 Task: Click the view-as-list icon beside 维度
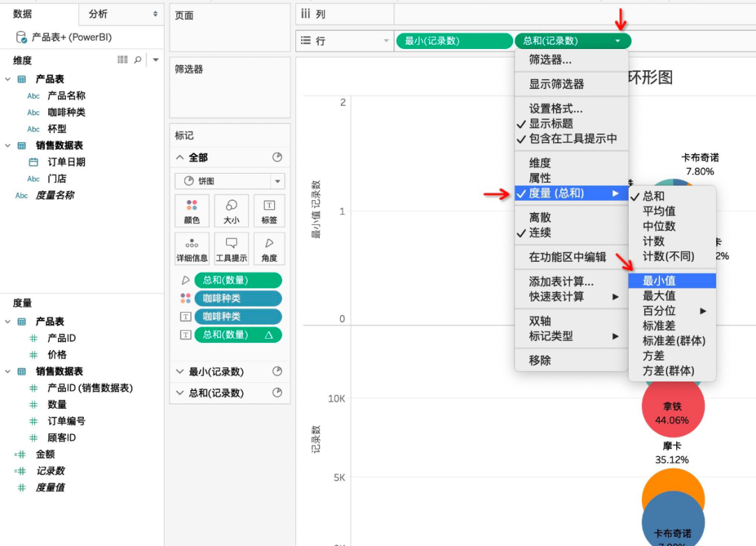tap(122, 61)
